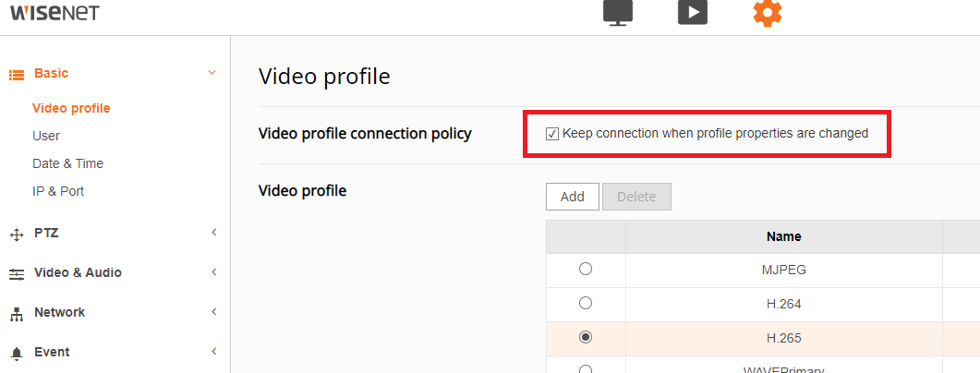This screenshot has width=980, height=373.
Task: Select the H.265 profile radio button
Action: 585,338
